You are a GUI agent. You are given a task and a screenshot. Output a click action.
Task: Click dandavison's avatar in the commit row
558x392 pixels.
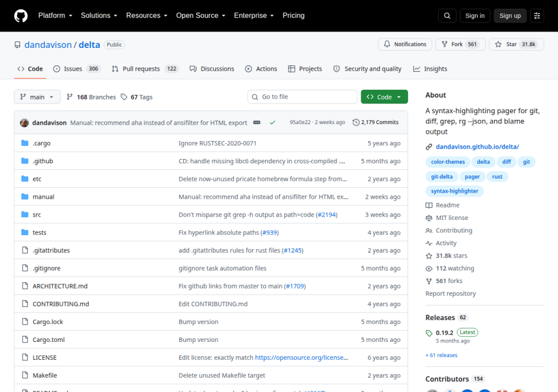click(x=24, y=122)
